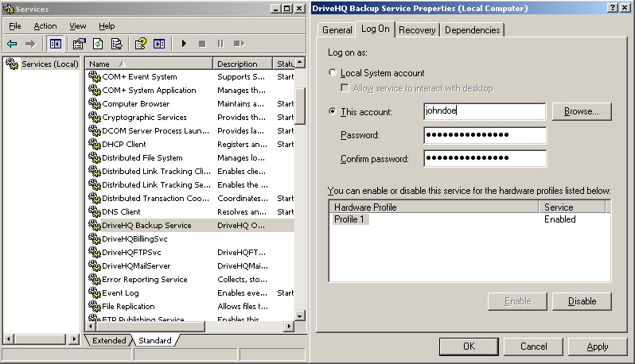The height and width of the screenshot is (364, 635).
Task: Click the services list vertical scrollbar
Action: (x=300, y=199)
